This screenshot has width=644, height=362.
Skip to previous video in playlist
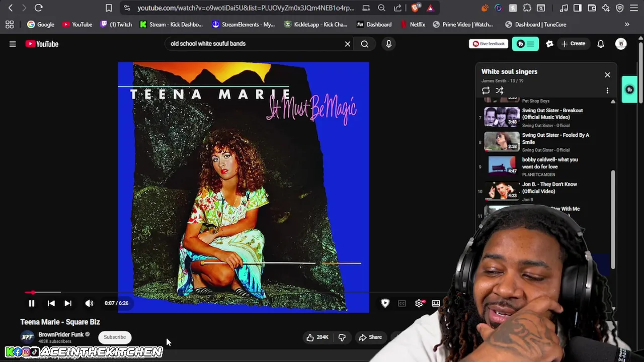click(x=51, y=303)
